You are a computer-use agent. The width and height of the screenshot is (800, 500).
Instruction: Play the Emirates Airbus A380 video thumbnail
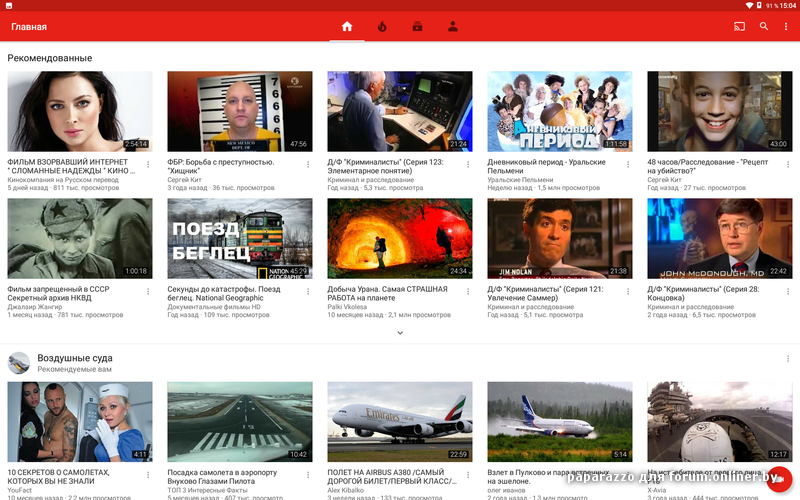[399, 421]
